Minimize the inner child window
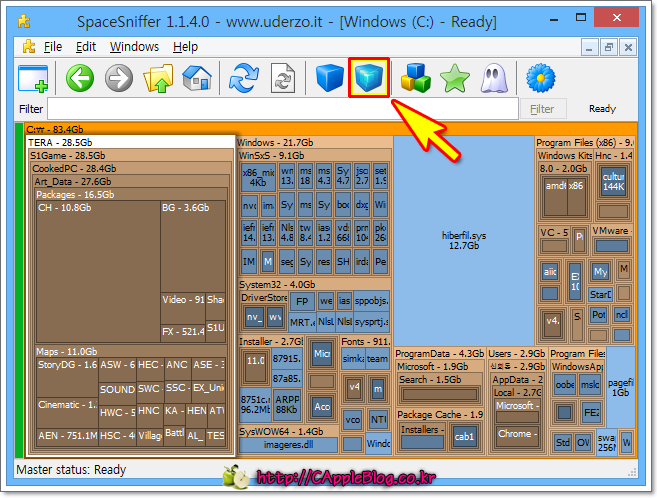 [x=589, y=47]
